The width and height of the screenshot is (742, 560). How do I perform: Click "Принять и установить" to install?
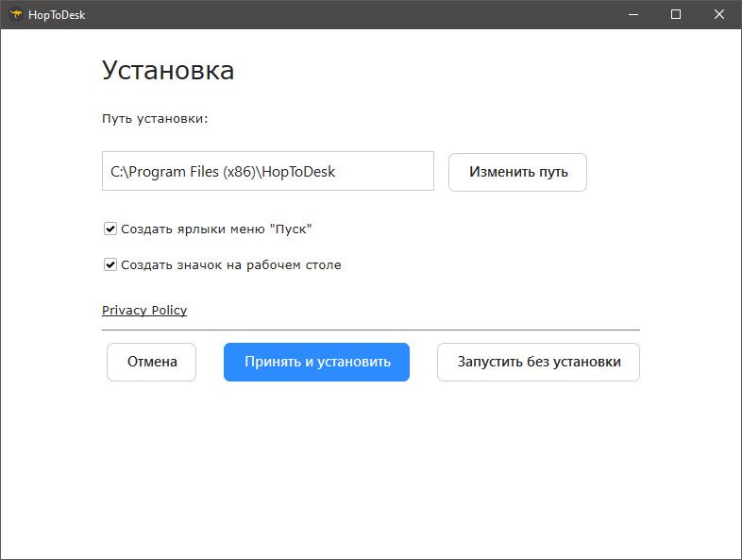pyautogui.click(x=316, y=362)
